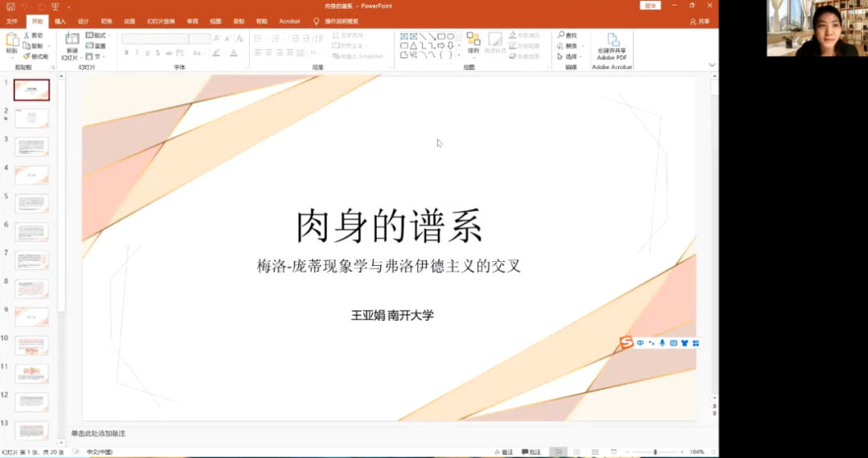
Task: Open Sogou toolbar skin (shirt) icon
Action: click(x=685, y=344)
